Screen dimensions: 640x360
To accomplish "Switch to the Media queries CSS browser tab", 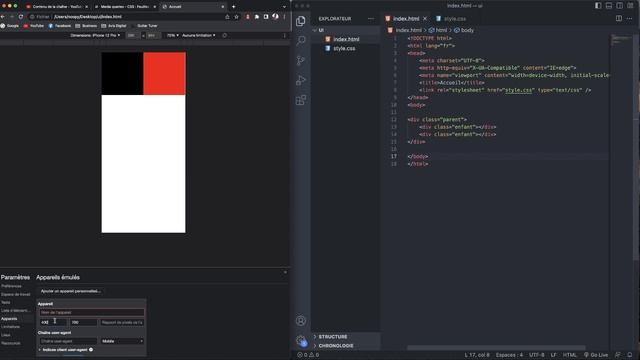I will click(124, 7).
